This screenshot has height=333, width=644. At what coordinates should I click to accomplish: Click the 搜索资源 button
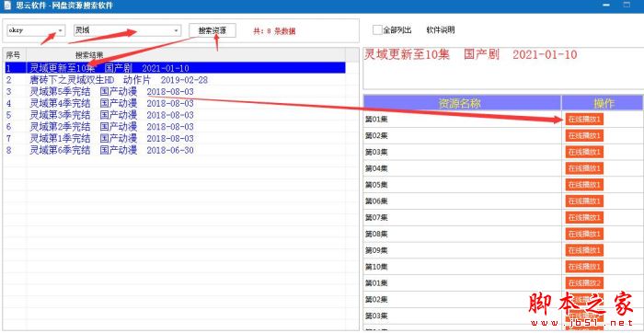pos(213,30)
